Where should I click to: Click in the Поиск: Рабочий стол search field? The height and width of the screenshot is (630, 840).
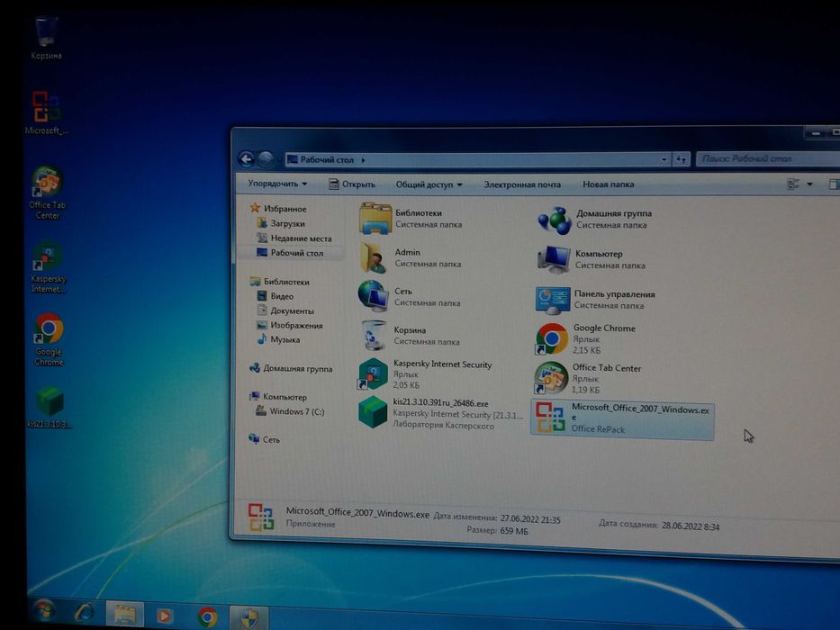pos(767,158)
